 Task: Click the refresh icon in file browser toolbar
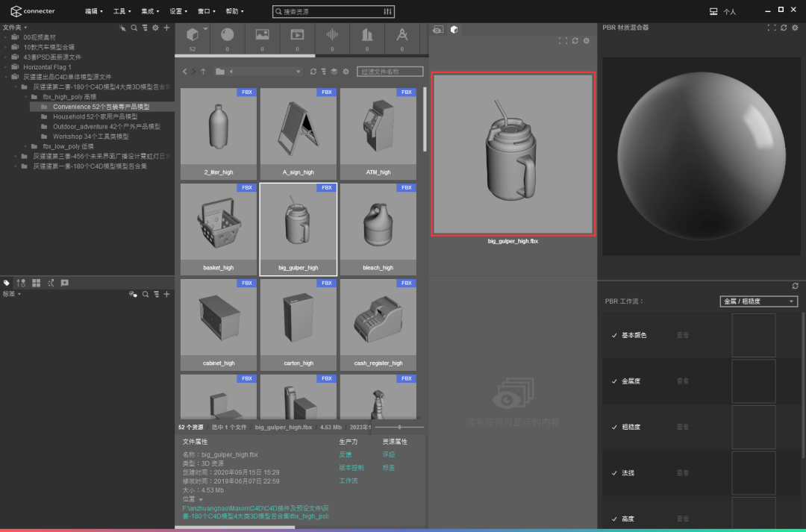313,72
